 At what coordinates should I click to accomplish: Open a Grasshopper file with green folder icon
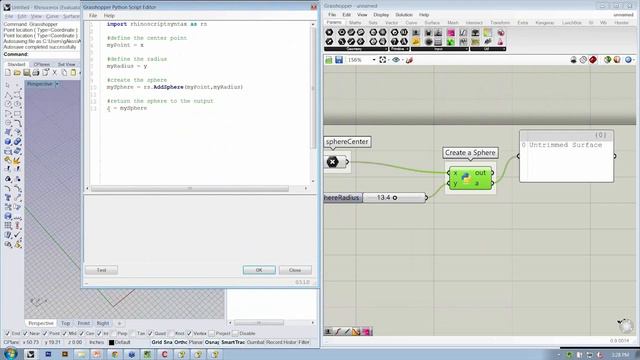329,60
